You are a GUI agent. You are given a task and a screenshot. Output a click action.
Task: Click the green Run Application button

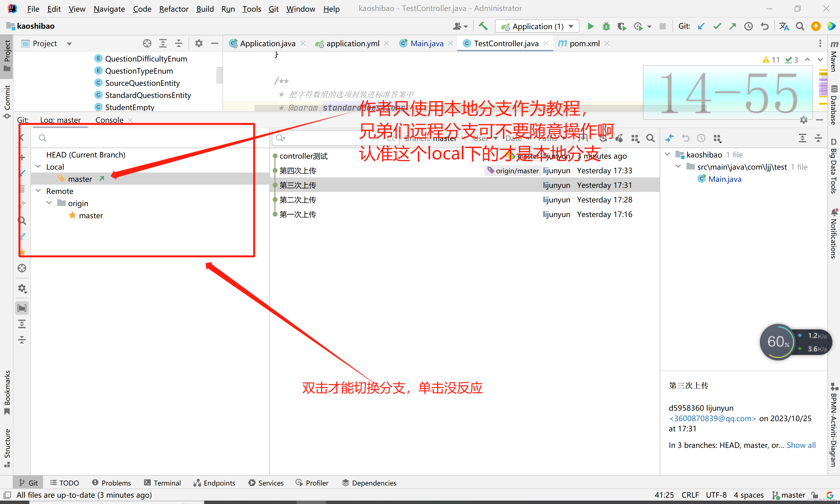(x=590, y=26)
